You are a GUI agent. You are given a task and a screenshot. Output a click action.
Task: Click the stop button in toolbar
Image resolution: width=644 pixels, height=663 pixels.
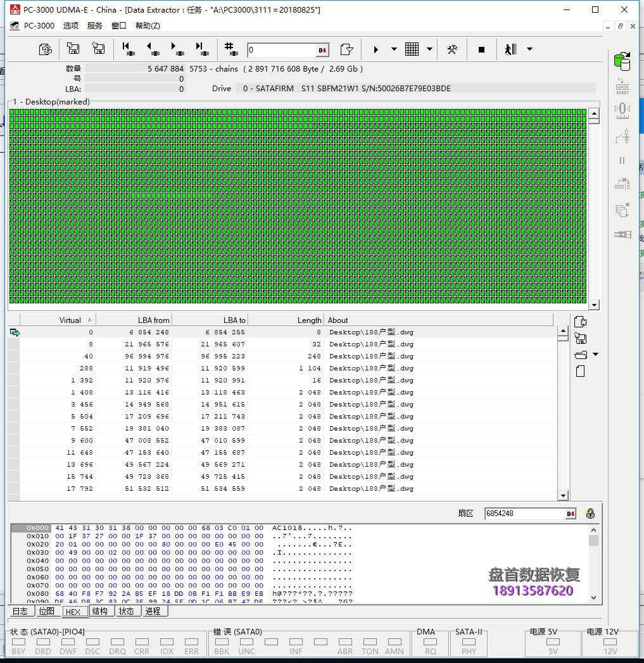pyautogui.click(x=481, y=49)
